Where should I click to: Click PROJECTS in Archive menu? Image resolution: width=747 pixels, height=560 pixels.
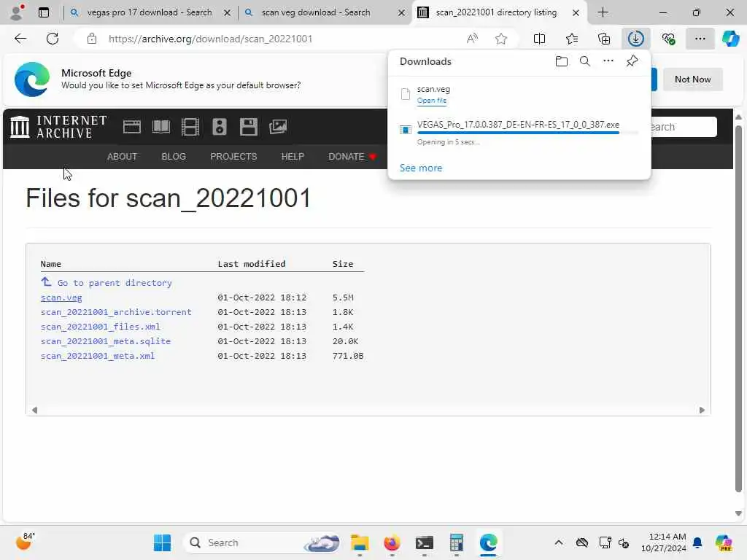[x=233, y=157]
